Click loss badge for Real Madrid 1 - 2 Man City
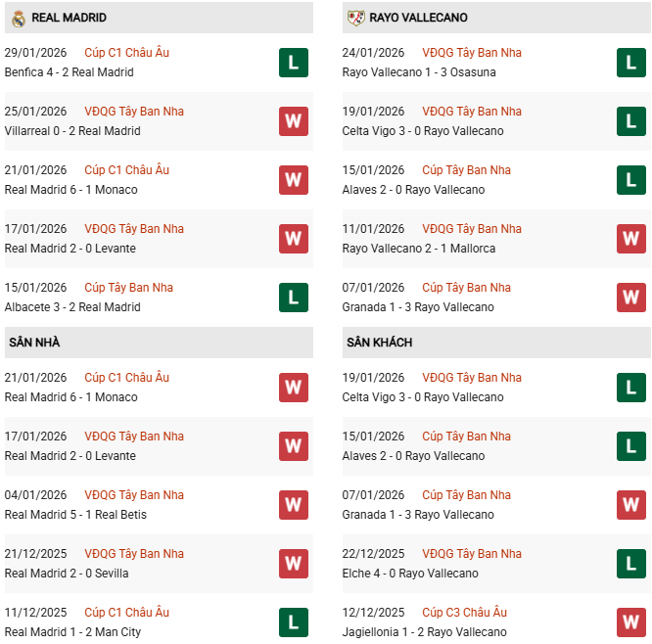Screen dimensions: 652x644 [293, 622]
